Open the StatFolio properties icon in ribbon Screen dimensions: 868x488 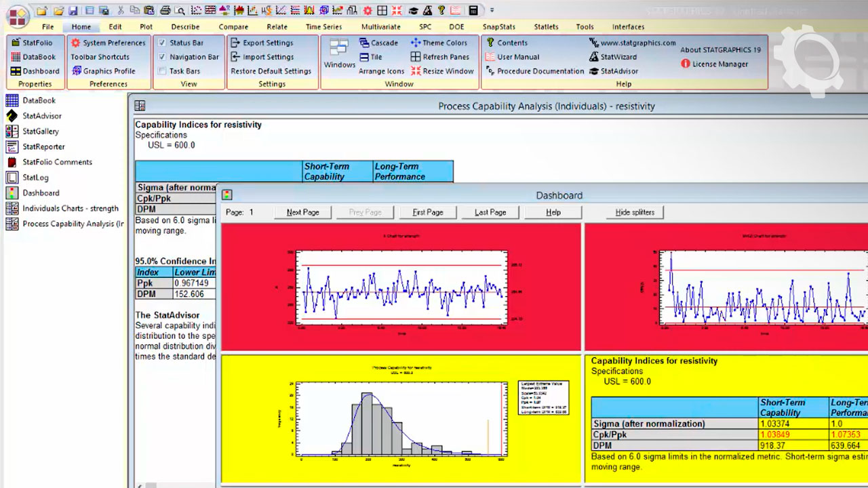tap(16, 43)
